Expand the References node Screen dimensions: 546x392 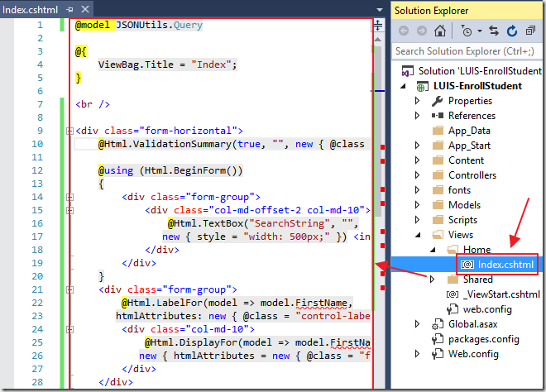coord(418,116)
